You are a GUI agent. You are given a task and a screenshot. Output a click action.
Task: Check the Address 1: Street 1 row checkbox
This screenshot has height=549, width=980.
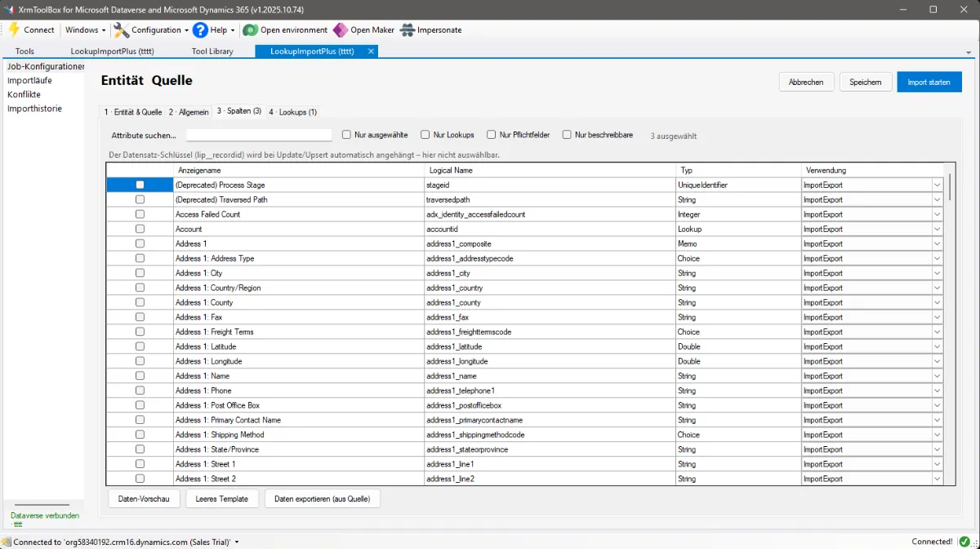point(140,464)
